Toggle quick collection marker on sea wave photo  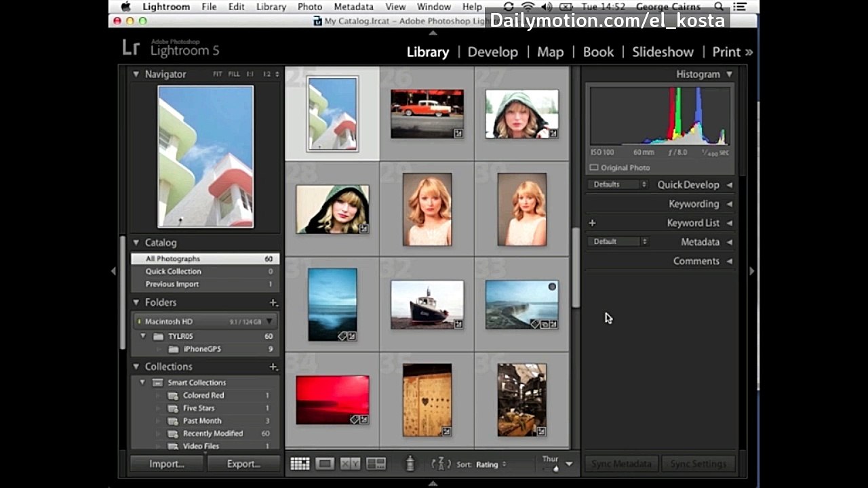click(x=552, y=287)
